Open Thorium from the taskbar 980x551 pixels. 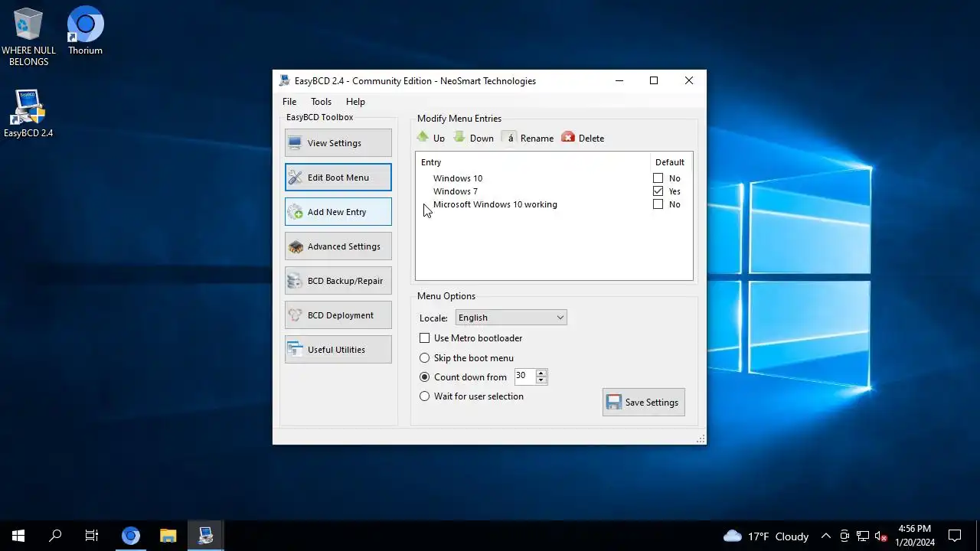(130, 536)
